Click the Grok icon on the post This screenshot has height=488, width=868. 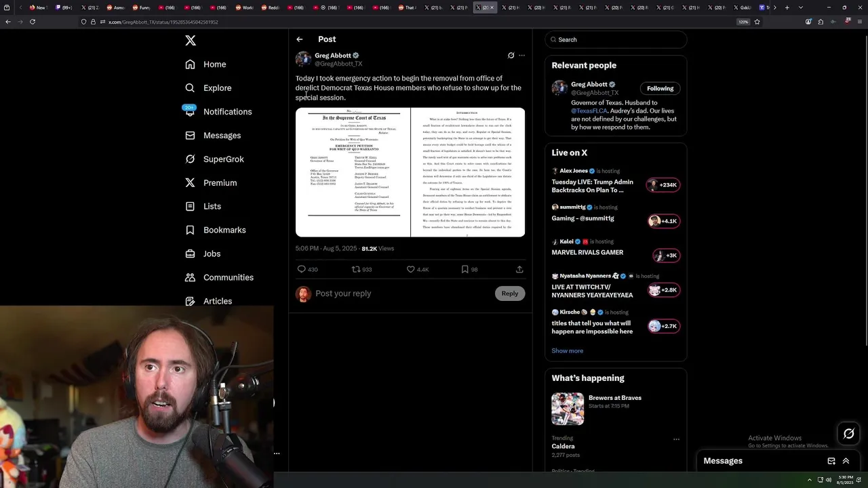[511, 56]
